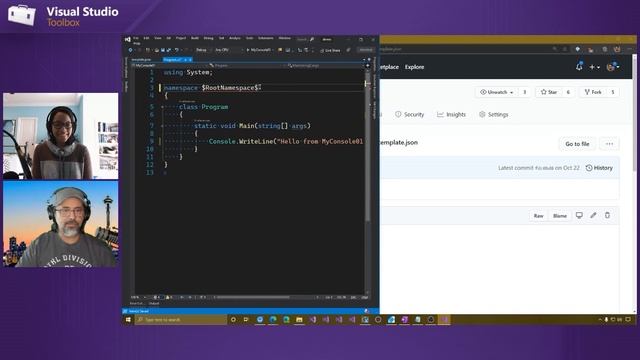
Task: Open the Settings repository tab
Action: click(493, 115)
